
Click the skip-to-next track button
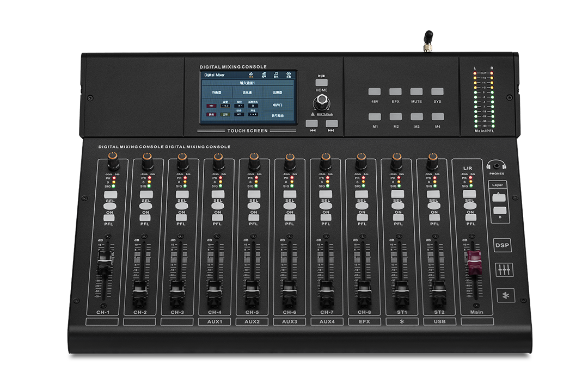point(332,123)
